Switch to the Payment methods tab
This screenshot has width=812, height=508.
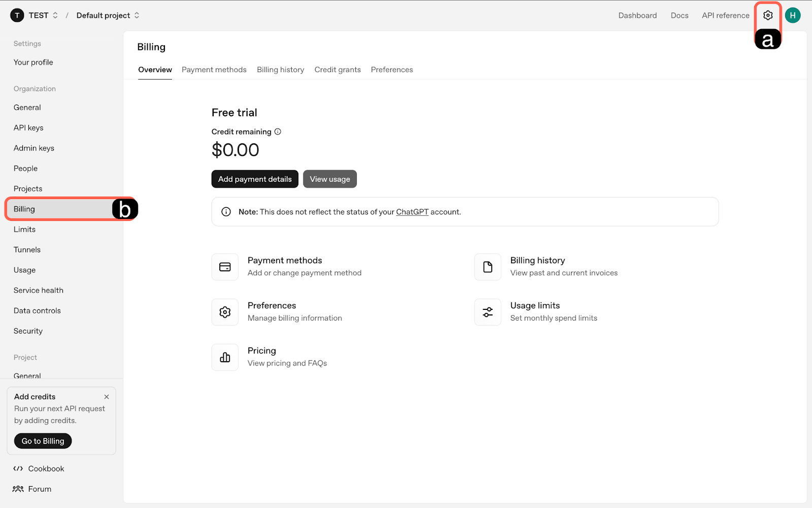point(214,70)
